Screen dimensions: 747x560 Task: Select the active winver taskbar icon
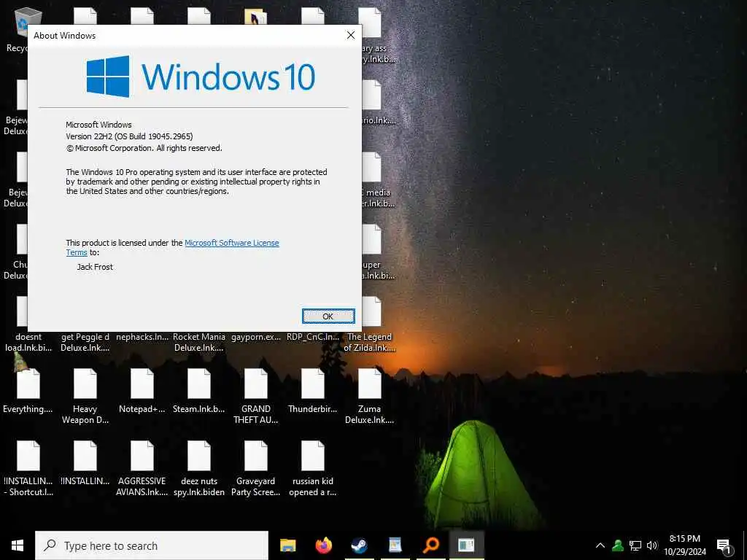(x=466, y=545)
